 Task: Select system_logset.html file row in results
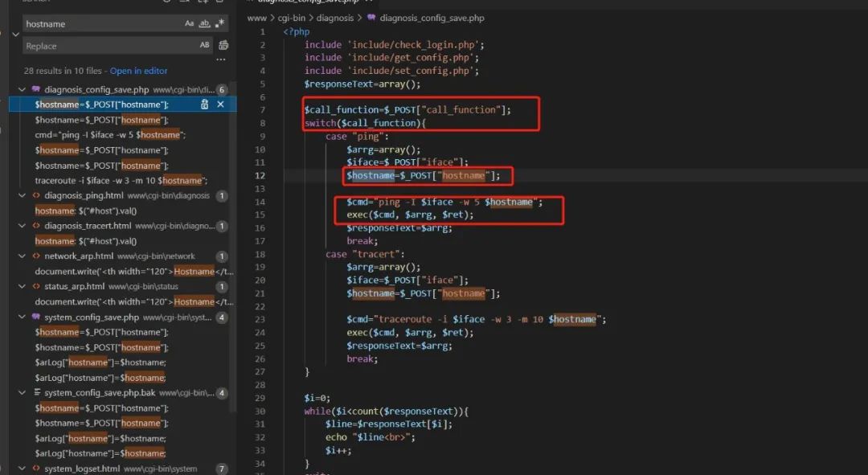point(123,469)
